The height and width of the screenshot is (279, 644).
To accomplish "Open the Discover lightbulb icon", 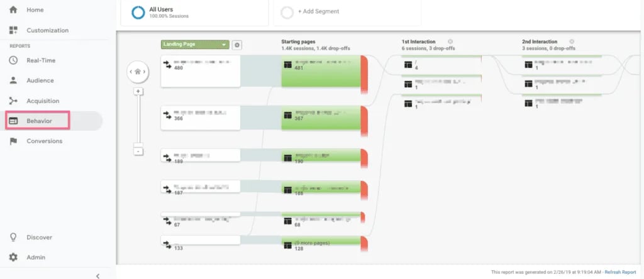I will tap(13, 238).
